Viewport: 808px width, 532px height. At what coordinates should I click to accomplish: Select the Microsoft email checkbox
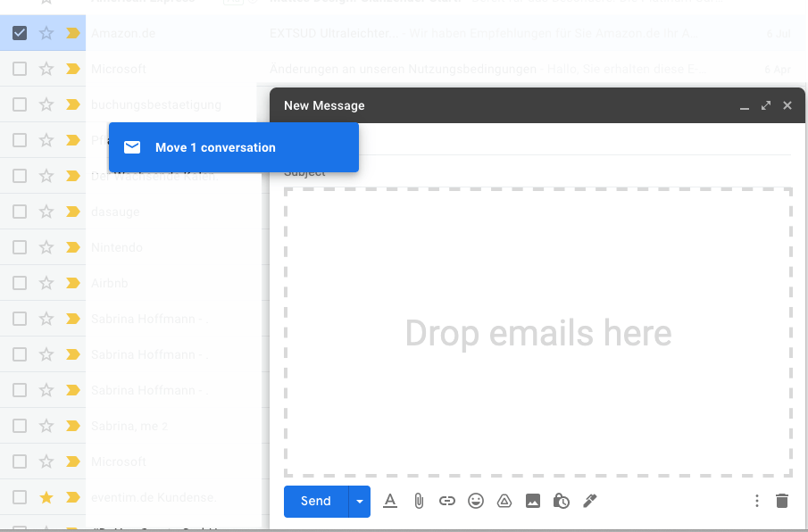click(x=20, y=69)
